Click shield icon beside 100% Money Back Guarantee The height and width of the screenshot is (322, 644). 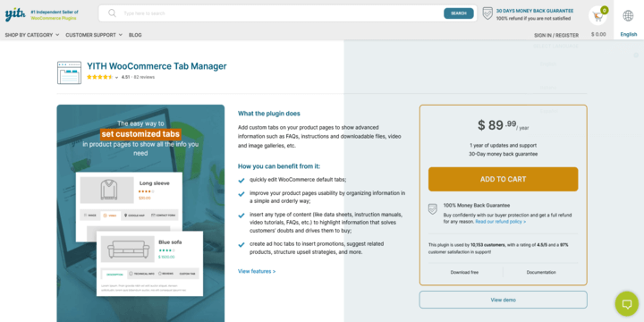[x=433, y=209]
